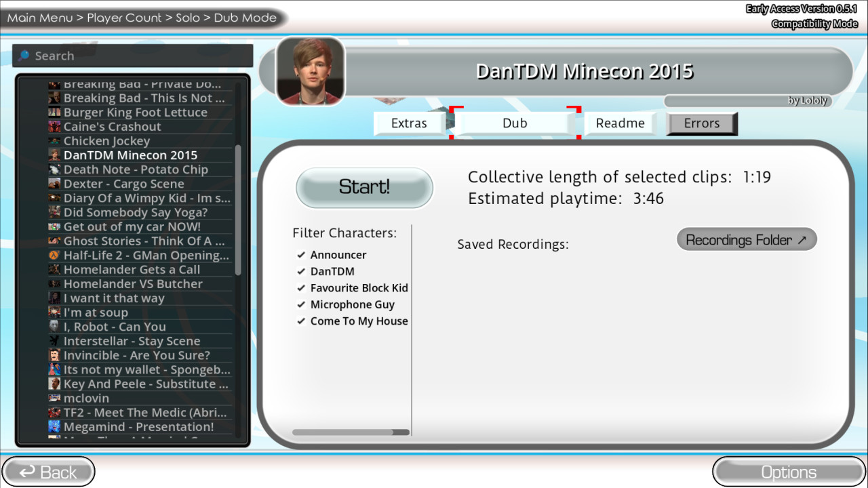Select "Get out of my car NOW!" entry
The width and height of the screenshot is (868, 488).
140,226
